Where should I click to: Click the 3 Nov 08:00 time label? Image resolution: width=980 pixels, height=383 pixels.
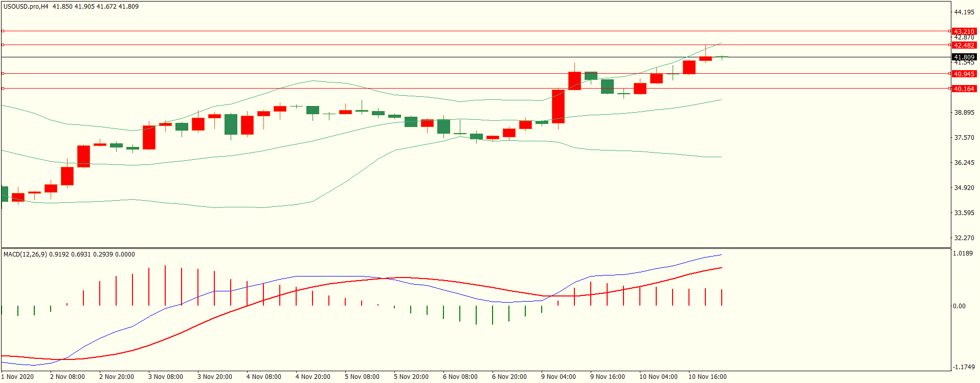[166, 376]
